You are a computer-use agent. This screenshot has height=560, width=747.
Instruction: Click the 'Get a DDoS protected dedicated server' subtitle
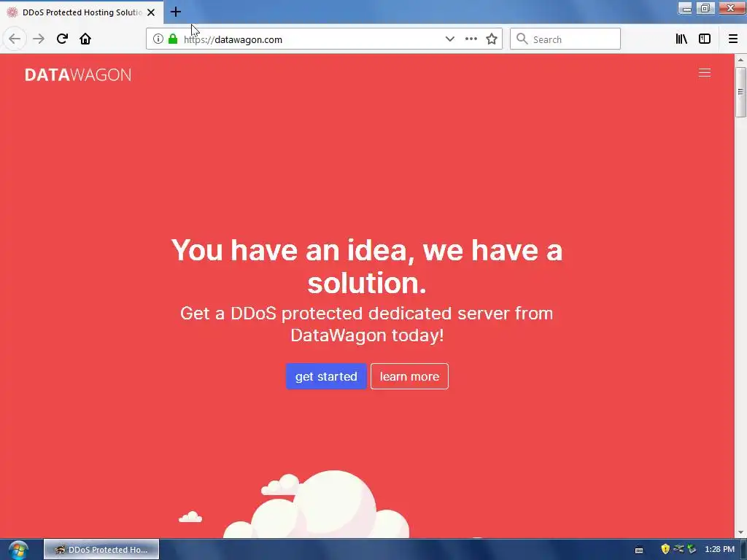click(x=367, y=324)
